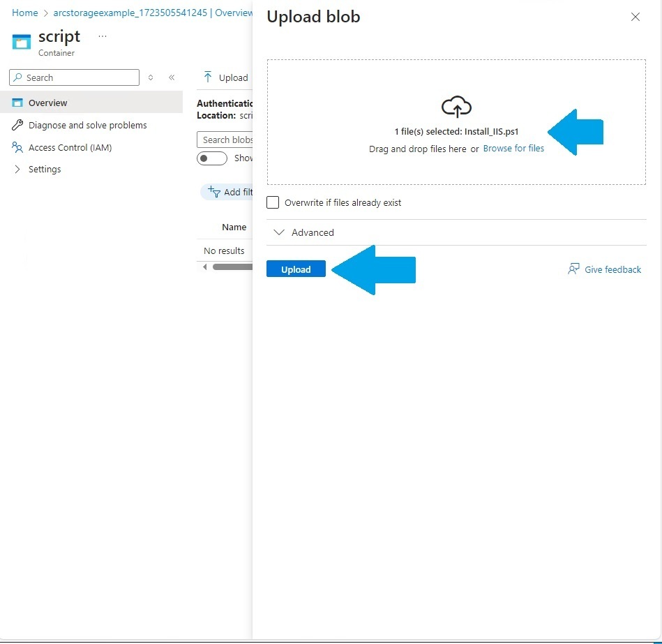Click the blue Upload button
Screen dimensions: 662x644
point(296,269)
